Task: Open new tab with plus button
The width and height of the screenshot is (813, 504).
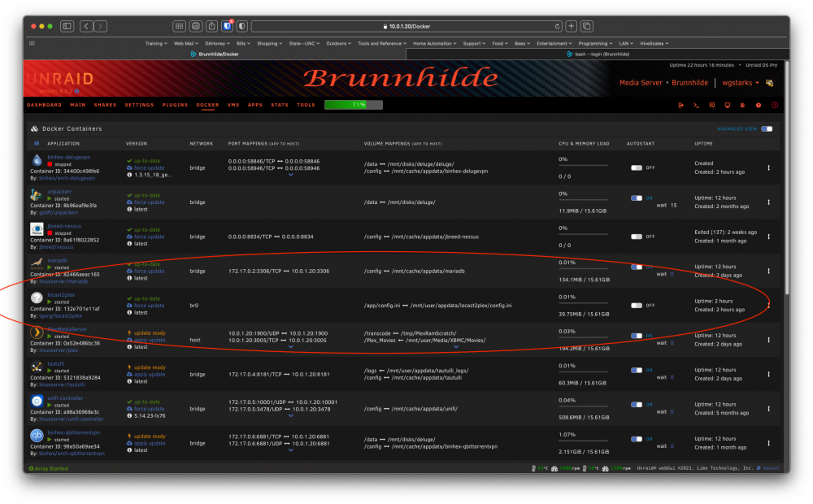Action: tap(572, 26)
